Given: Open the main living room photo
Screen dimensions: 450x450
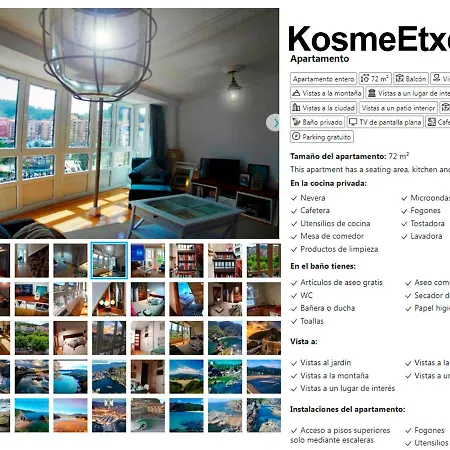Looking at the screenshot, I should click(139, 123).
